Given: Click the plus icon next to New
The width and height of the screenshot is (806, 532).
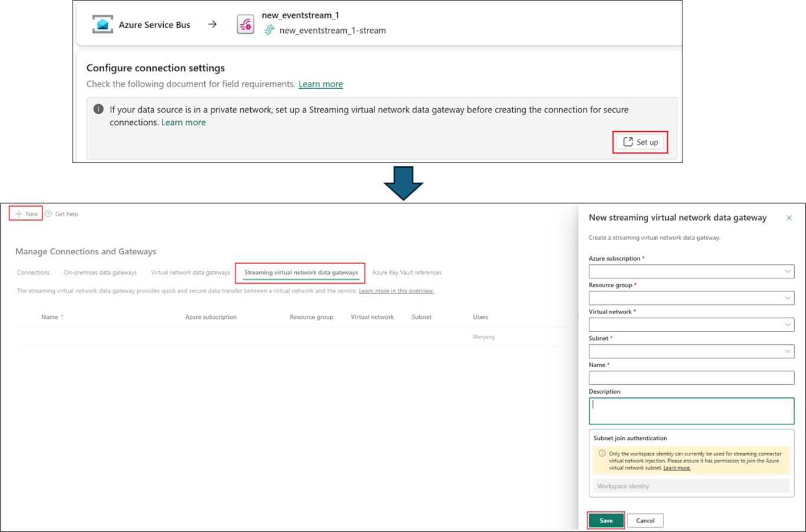Looking at the screenshot, I should point(18,214).
